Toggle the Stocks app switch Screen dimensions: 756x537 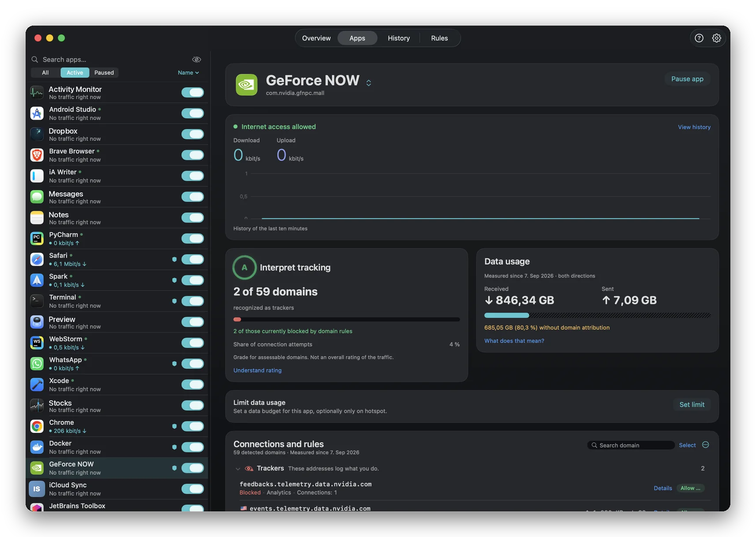pos(193,405)
